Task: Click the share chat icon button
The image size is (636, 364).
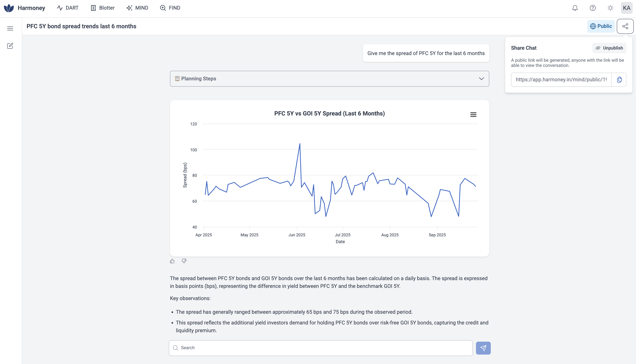Action: tap(625, 26)
